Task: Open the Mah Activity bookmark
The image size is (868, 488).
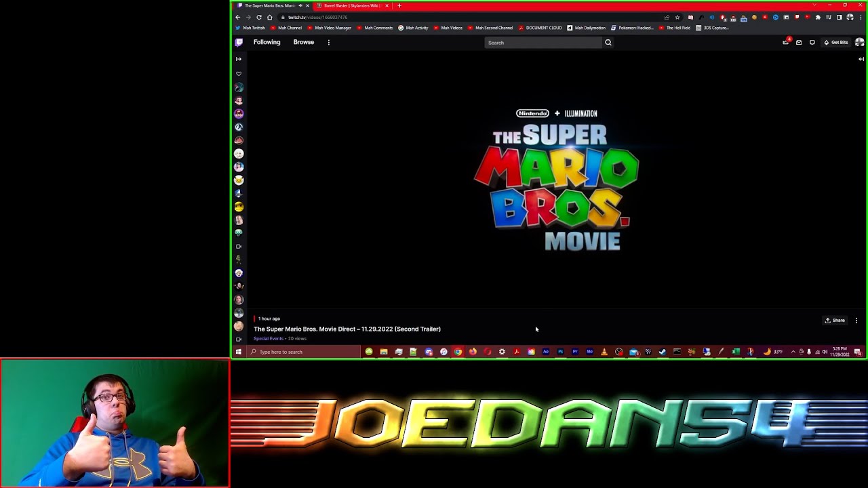Action: point(413,28)
